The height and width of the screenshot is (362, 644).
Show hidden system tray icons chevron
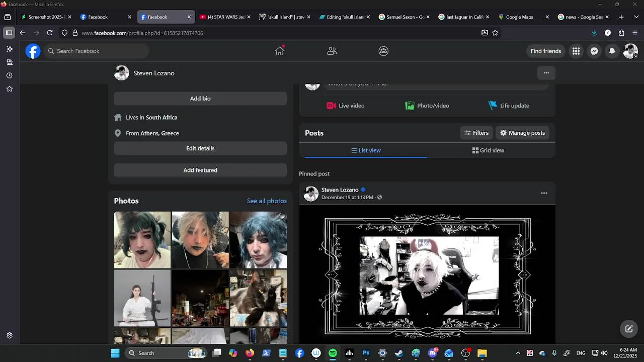pos(518,353)
